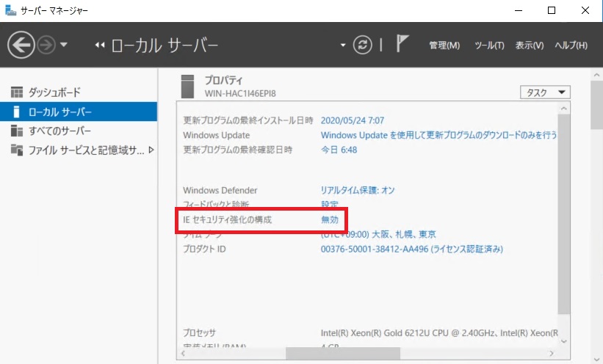Open the Windows Update setting link
603x364 pixels.
click(x=438, y=135)
